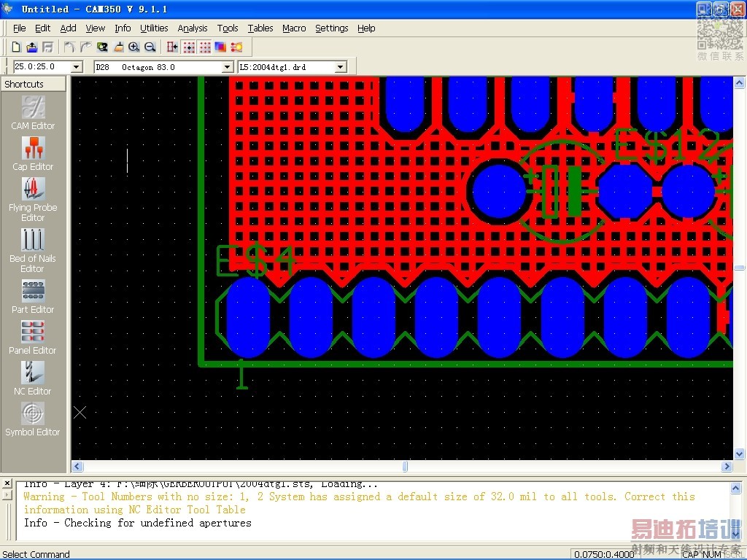Open the Flying Probe Editor shortcut

(x=33, y=200)
